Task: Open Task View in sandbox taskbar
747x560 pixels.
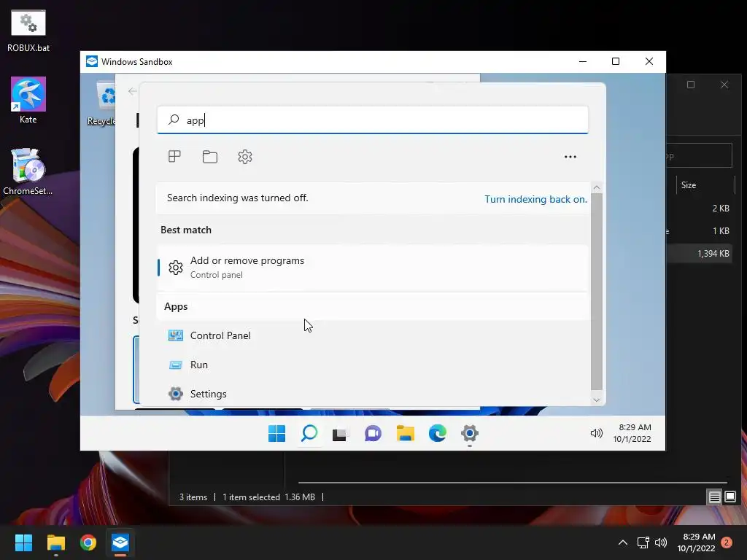Action: point(341,433)
